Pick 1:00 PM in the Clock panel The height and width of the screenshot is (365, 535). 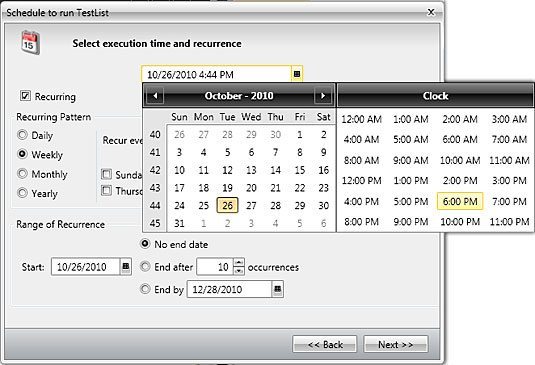410,181
